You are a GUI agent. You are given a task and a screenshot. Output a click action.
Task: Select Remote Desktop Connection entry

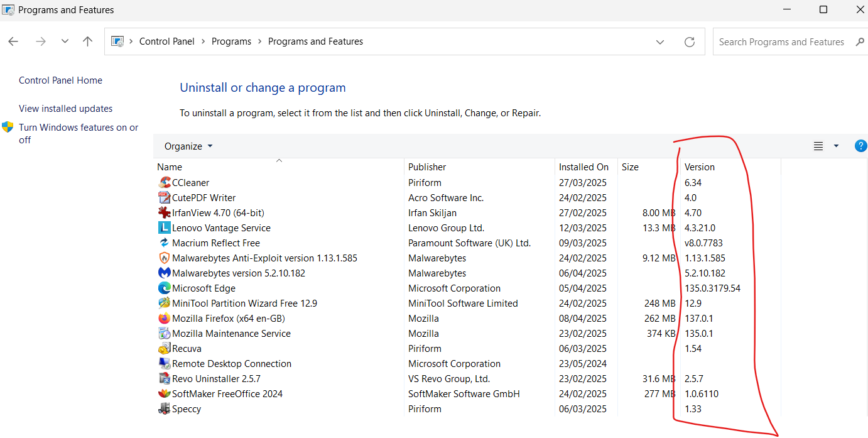(232, 364)
